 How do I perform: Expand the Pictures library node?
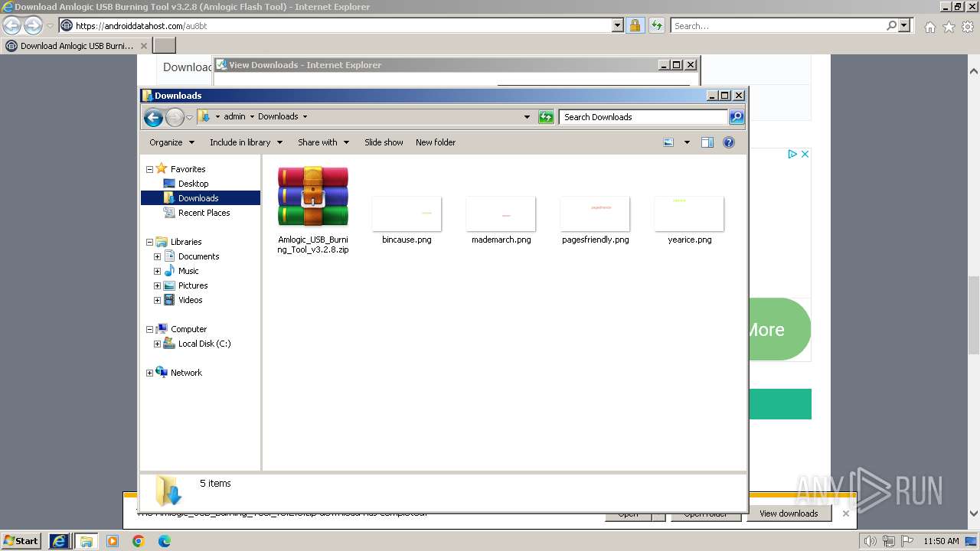pyautogui.click(x=157, y=285)
